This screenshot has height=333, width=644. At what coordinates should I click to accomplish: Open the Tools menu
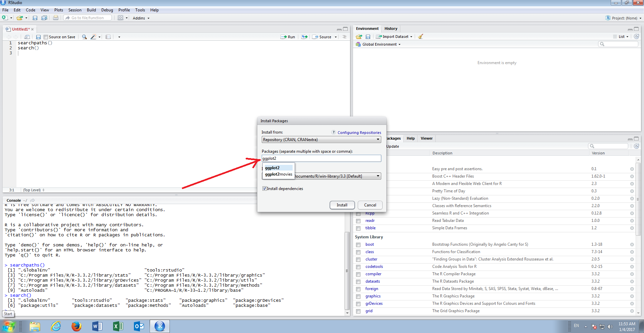[140, 10]
